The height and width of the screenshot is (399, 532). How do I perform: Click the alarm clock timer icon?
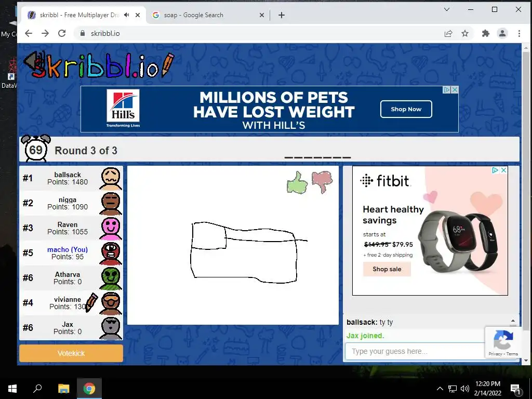pyautogui.click(x=36, y=149)
